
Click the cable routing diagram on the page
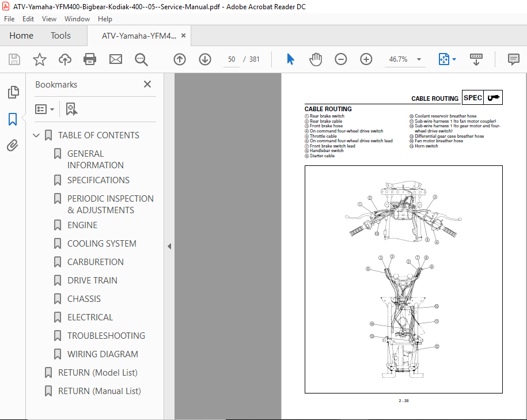[403, 279]
